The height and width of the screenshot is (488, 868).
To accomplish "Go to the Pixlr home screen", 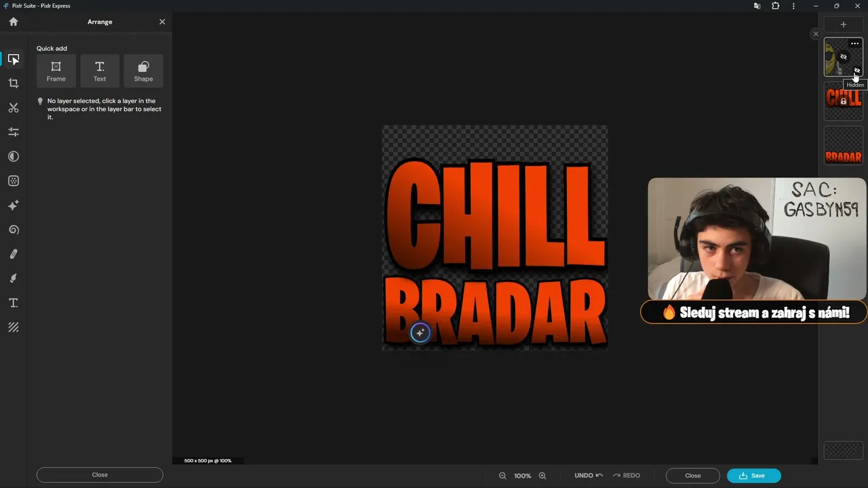I will (14, 22).
